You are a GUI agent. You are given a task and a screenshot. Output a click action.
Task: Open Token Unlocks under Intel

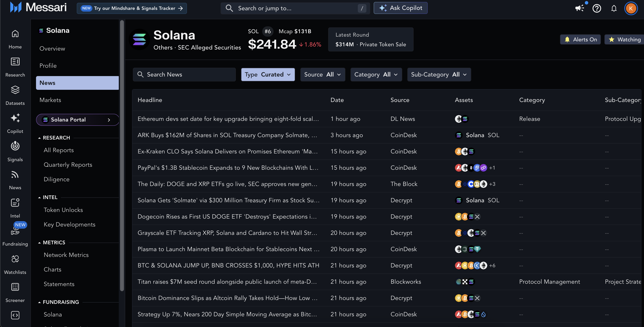tap(63, 210)
